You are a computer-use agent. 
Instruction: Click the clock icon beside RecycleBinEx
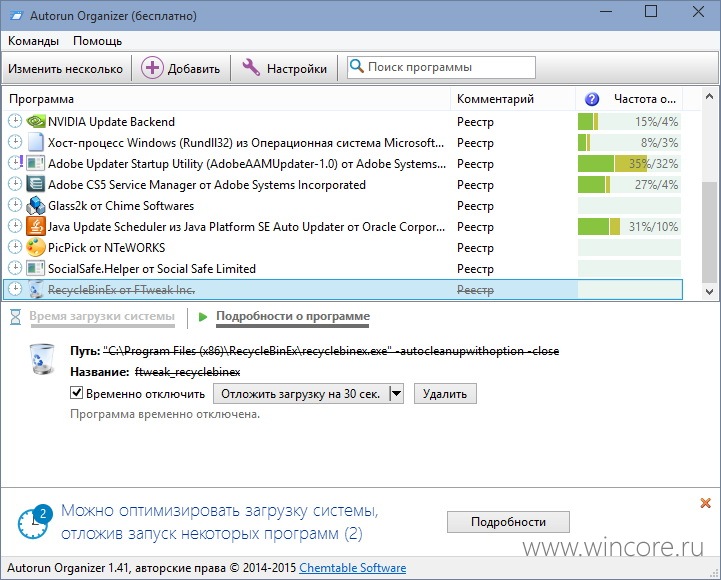pyautogui.click(x=15, y=289)
